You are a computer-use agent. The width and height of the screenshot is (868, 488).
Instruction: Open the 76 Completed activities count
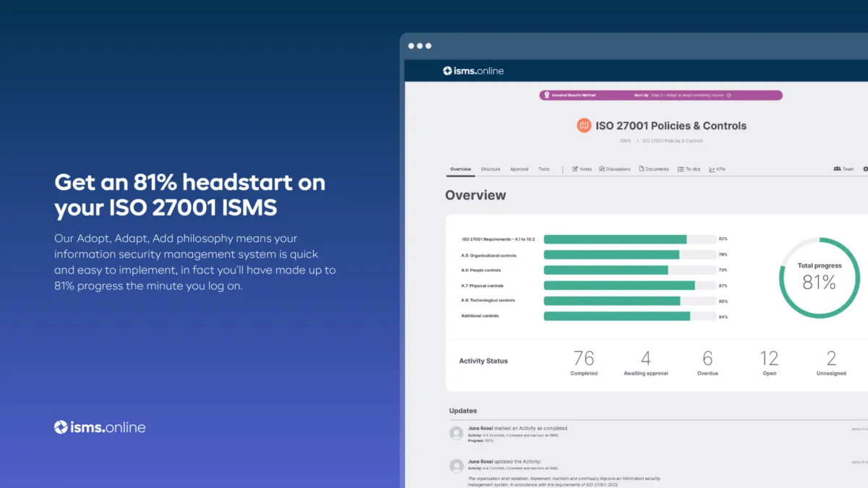584,362
